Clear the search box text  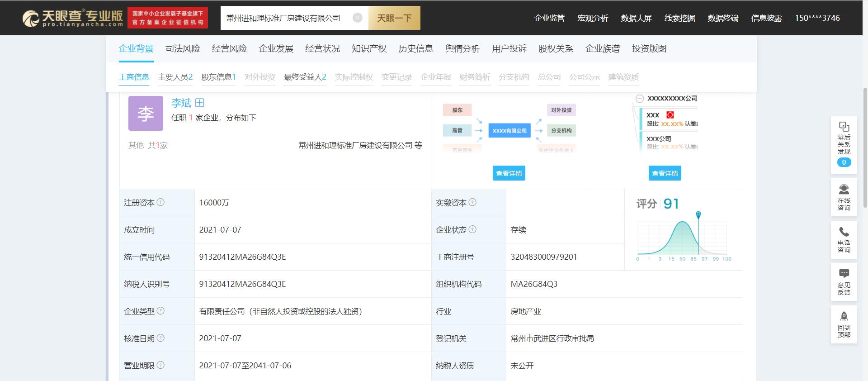(357, 18)
